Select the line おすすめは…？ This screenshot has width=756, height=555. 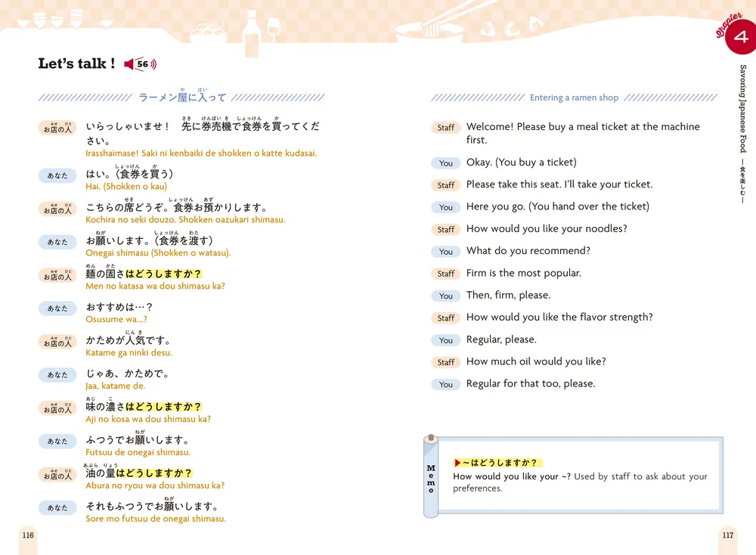[119, 307]
